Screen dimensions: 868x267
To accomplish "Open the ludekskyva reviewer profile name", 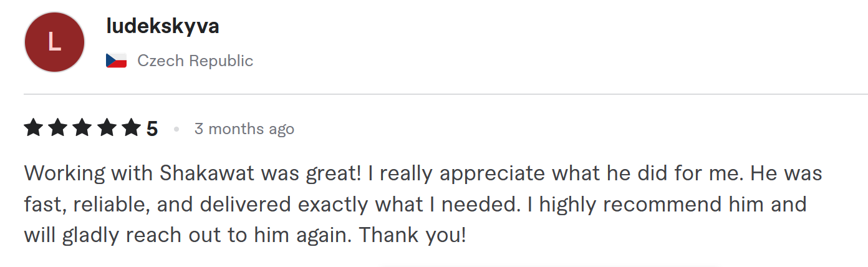I will [x=163, y=26].
